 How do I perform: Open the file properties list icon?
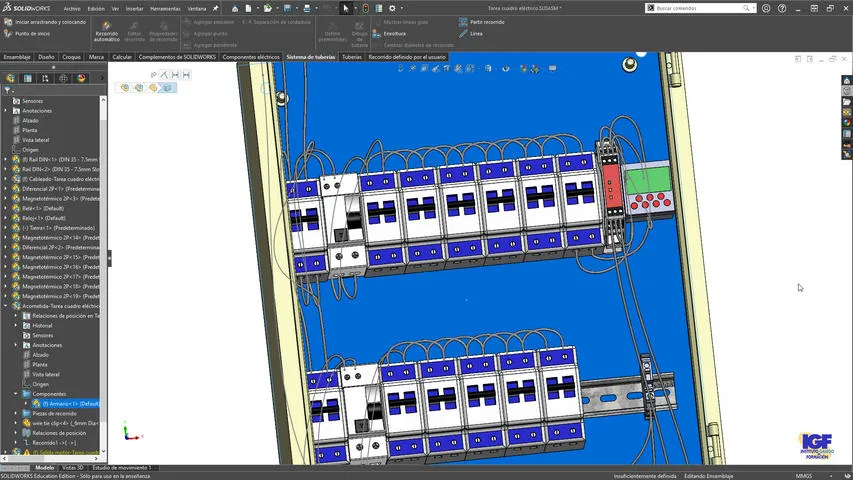coord(379,8)
